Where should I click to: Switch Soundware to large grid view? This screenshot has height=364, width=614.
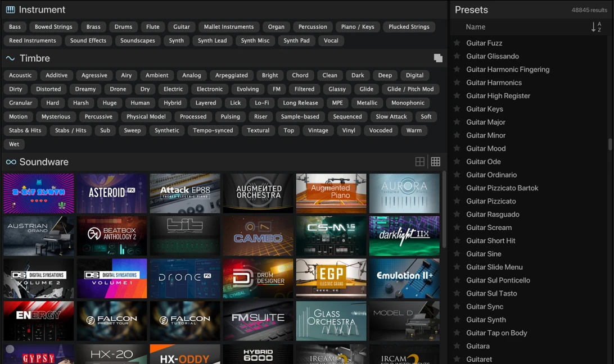coord(420,162)
